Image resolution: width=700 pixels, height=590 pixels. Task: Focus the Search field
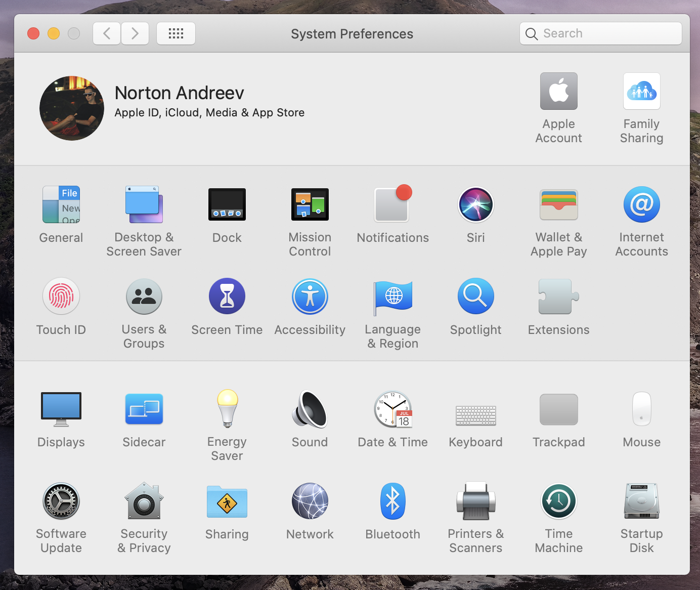point(601,33)
